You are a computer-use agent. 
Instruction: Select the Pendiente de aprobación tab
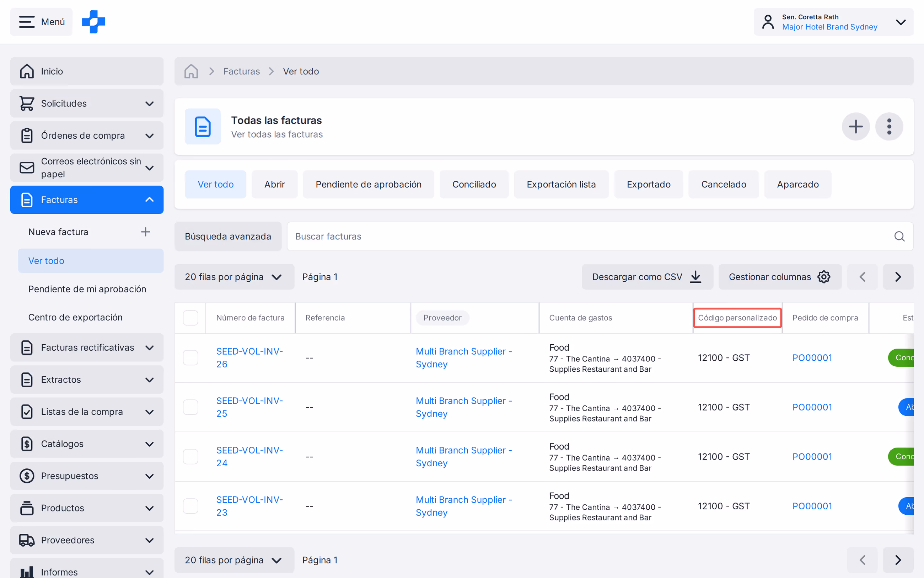pos(369,184)
